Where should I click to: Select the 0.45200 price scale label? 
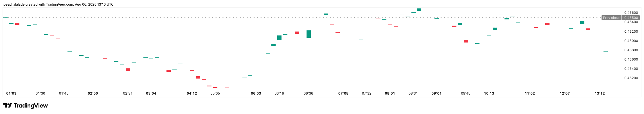(x=631, y=78)
